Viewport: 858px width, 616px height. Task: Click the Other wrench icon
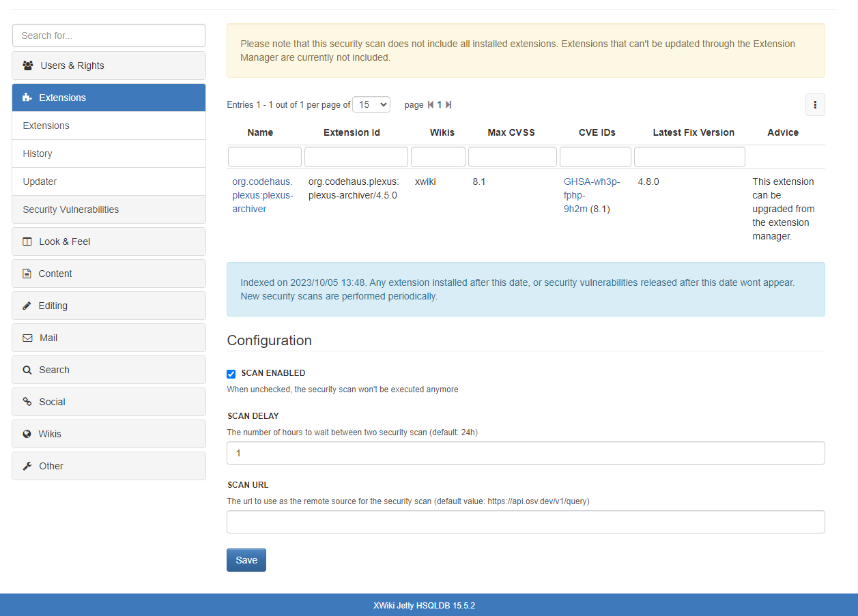(x=27, y=466)
